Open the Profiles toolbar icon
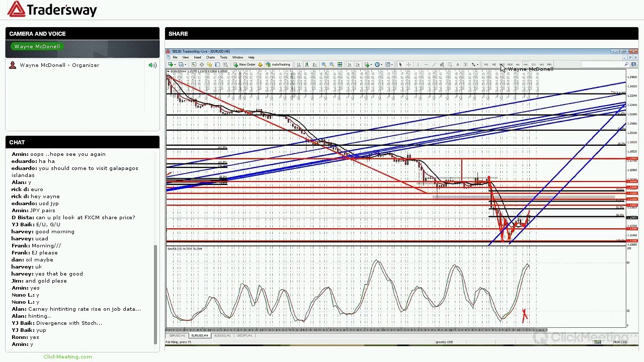Screen dimensions: 644x362 pyautogui.click(x=181, y=64)
